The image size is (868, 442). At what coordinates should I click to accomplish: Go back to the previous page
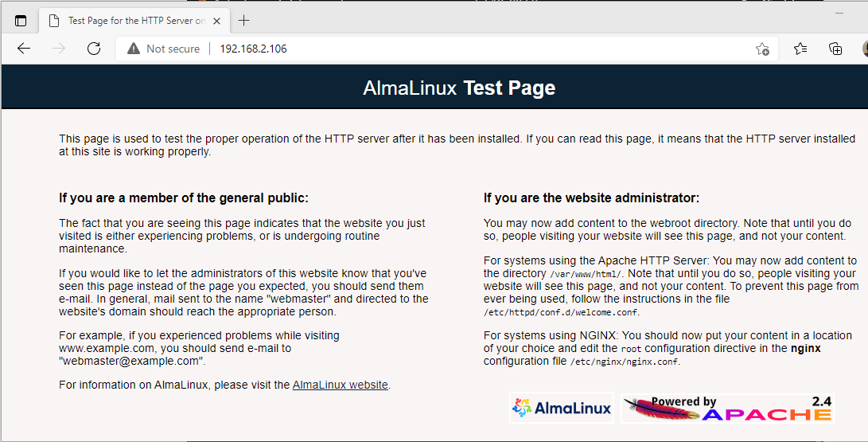coord(24,49)
